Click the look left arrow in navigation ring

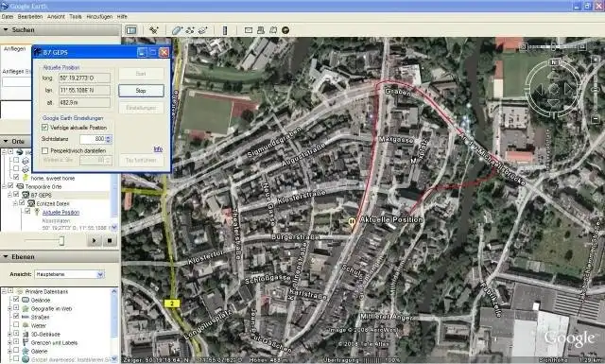pos(539,90)
